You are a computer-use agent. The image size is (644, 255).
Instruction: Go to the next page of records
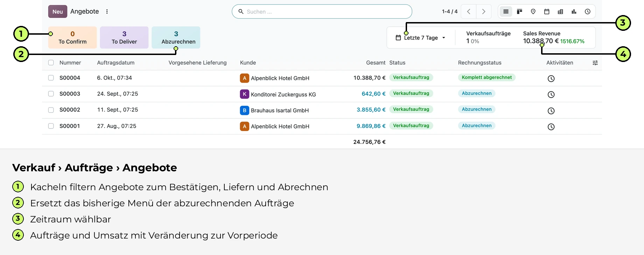[484, 12]
